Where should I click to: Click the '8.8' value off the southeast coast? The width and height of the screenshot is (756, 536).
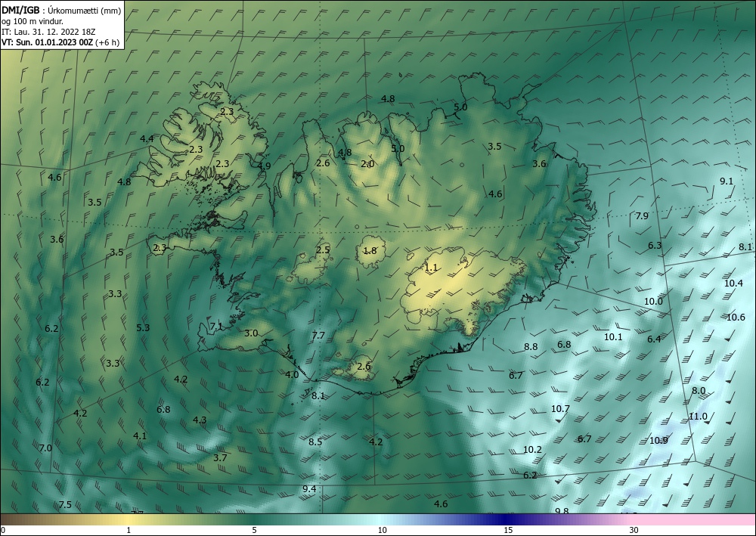[531, 346]
